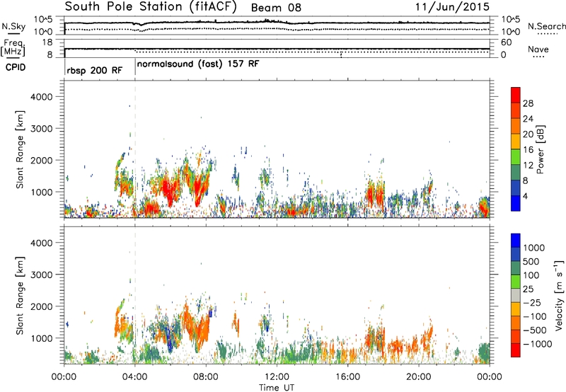Click the 'Velocity [m s-1]' color bar title
The image size is (566, 392).
tap(559, 295)
